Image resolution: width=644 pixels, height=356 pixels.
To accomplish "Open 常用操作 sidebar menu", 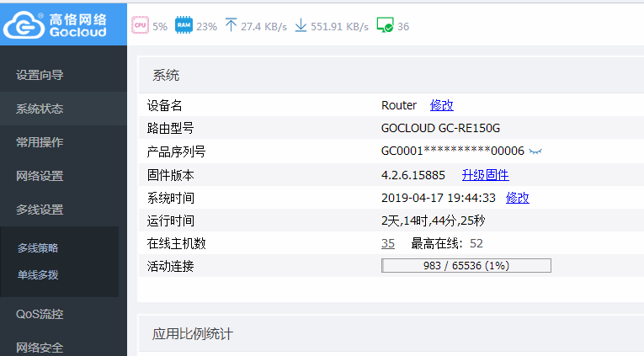I will coord(40,142).
